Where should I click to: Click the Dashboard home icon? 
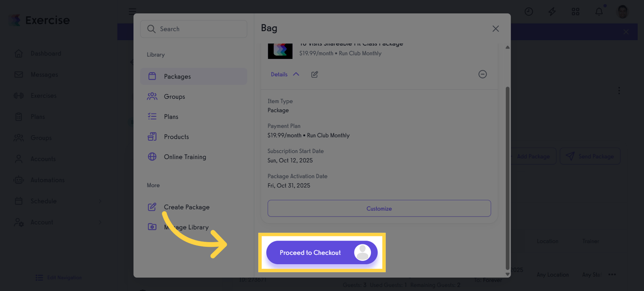pyautogui.click(x=19, y=53)
